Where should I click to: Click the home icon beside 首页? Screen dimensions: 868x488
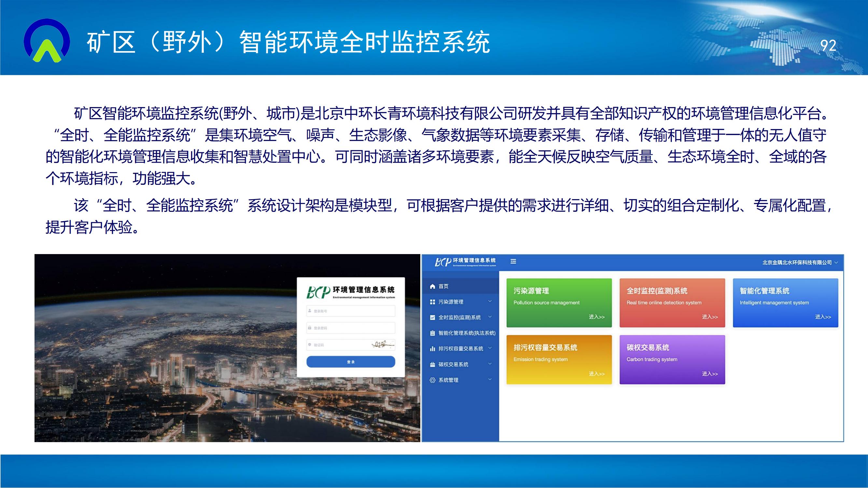pyautogui.click(x=433, y=286)
